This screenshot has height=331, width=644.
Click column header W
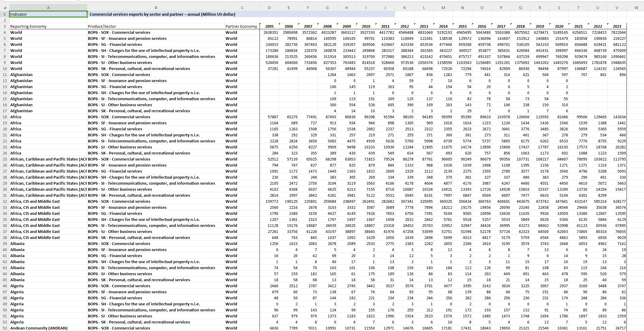pyautogui.click(x=636, y=8)
